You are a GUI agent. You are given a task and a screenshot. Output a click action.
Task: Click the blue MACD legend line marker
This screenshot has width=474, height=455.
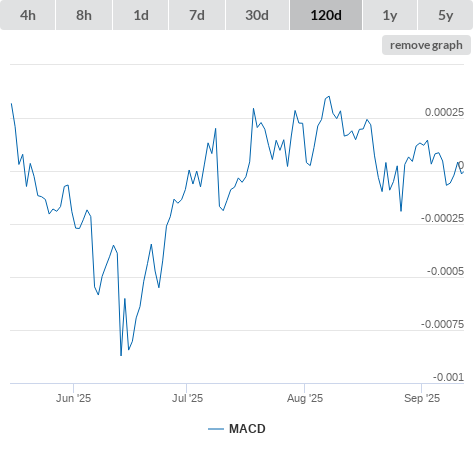[x=216, y=429]
